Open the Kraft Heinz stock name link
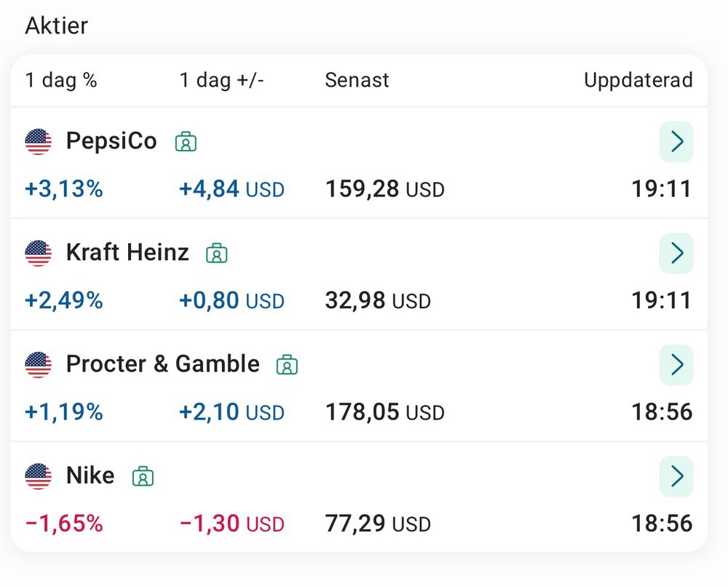 [127, 253]
